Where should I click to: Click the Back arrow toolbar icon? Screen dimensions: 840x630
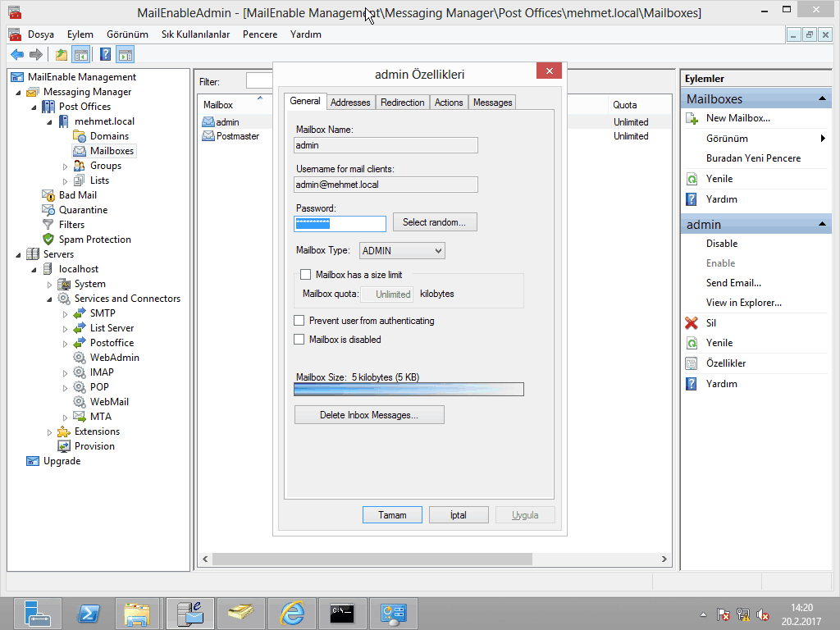[x=16, y=55]
